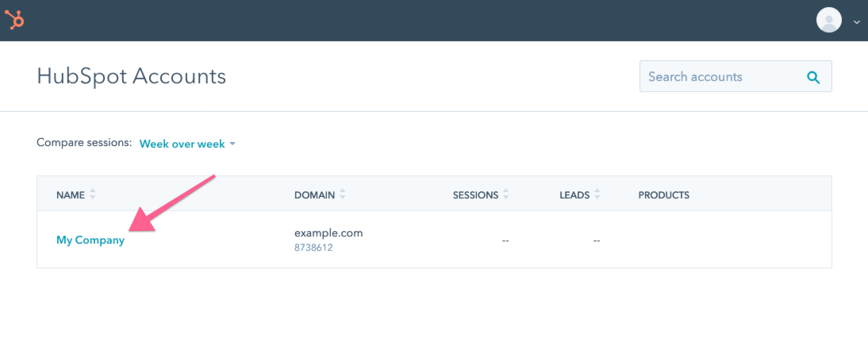Image resolution: width=868 pixels, height=362 pixels.
Task: Open the Week over week dropdown
Action: (188, 144)
